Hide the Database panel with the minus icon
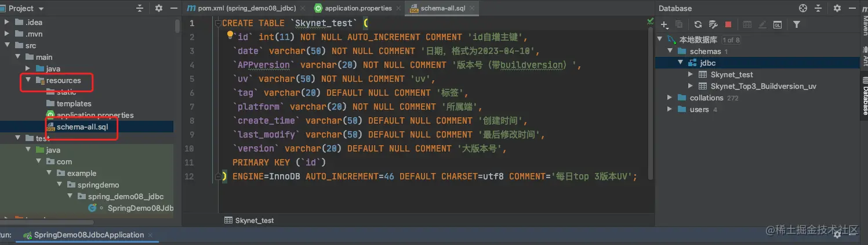 [852, 8]
